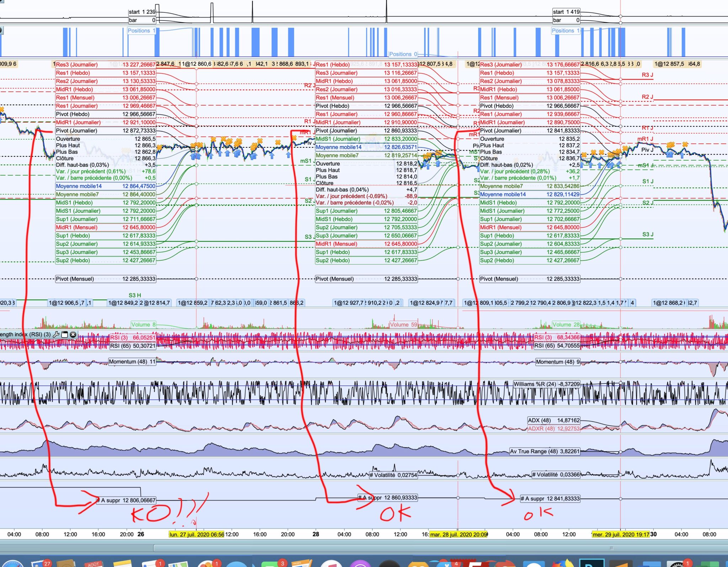The height and width of the screenshot is (567, 728).
Task: Click the left Positions 1 label
Action: click(141, 31)
